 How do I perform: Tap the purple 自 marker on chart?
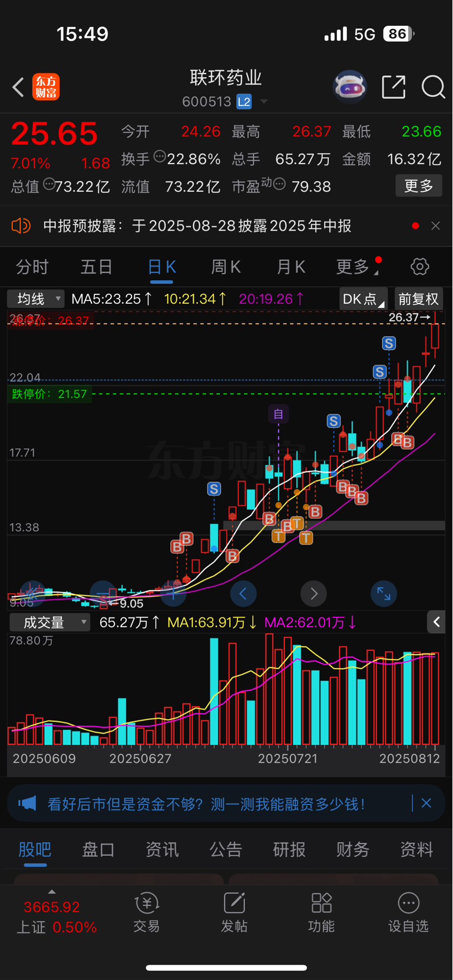[278, 414]
